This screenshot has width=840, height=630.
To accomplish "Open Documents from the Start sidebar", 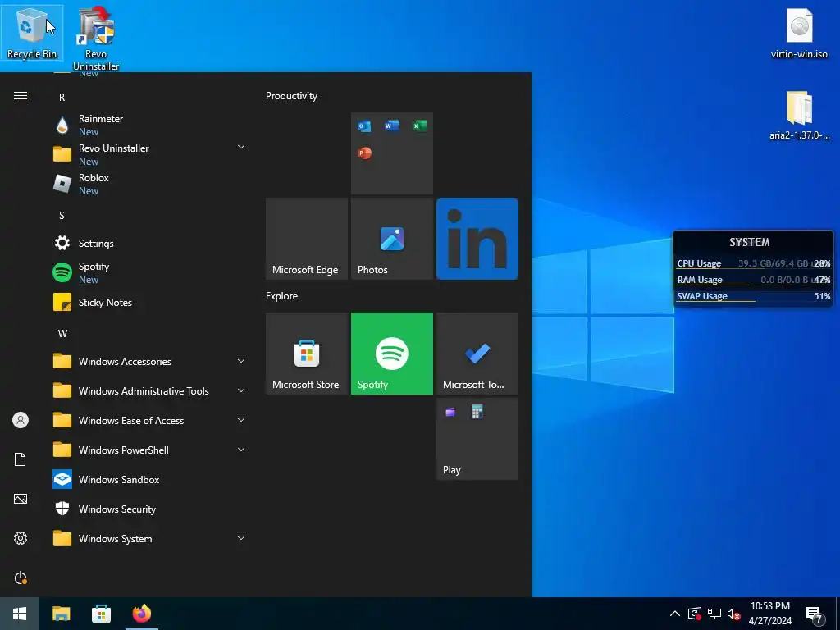I will point(21,459).
